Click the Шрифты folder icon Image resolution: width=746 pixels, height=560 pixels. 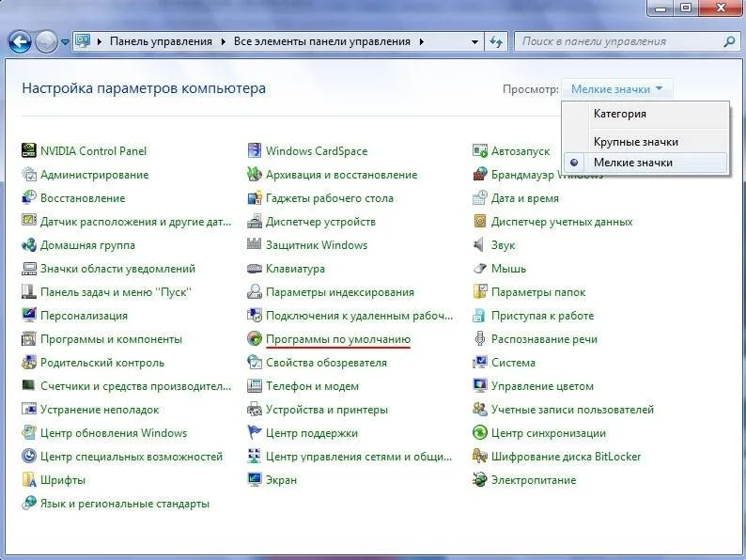pos(29,479)
